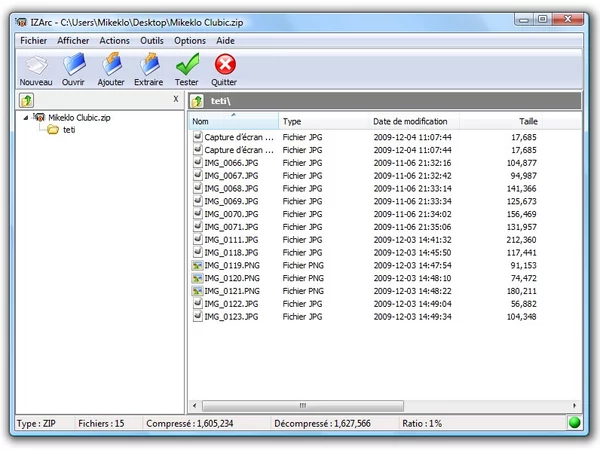Viewport: 600px width, 450px height.
Task: Select the teti folder label
Action: coord(69,130)
